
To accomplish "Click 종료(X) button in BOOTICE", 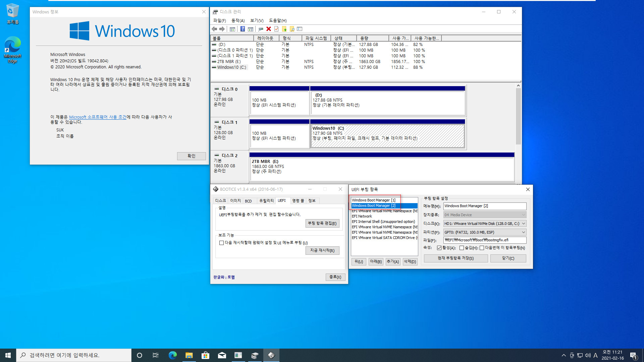I will [x=335, y=277].
